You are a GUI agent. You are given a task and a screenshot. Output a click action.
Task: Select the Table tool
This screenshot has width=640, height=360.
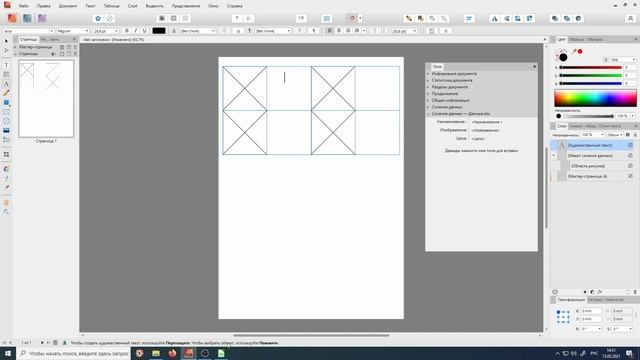tap(6, 74)
